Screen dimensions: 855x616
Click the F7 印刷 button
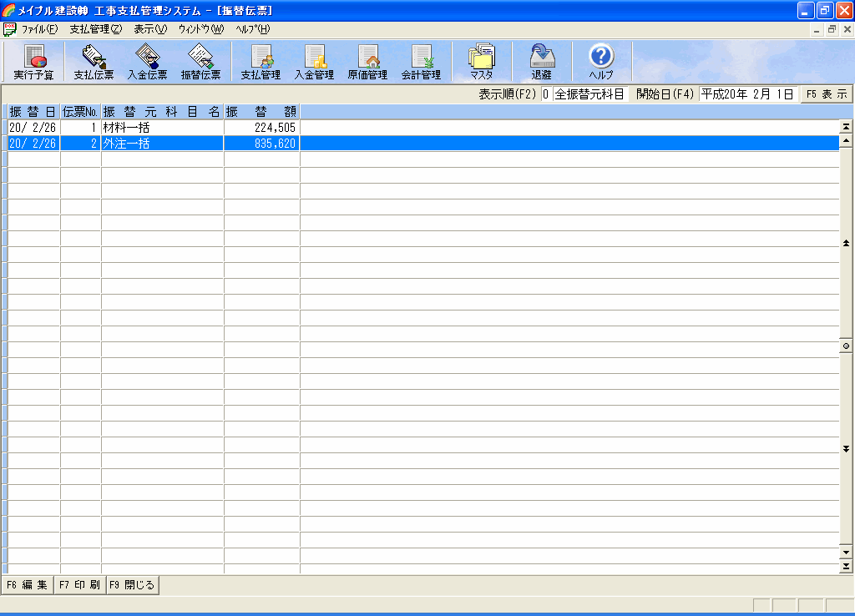click(x=79, y=585)
